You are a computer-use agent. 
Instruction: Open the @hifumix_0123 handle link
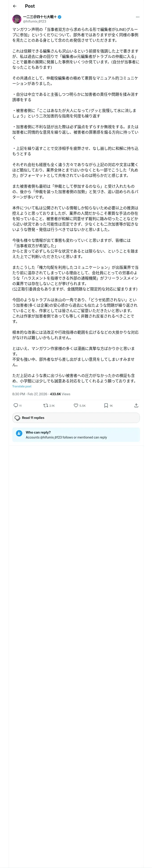pyautogui.click(x=34, y=21)
